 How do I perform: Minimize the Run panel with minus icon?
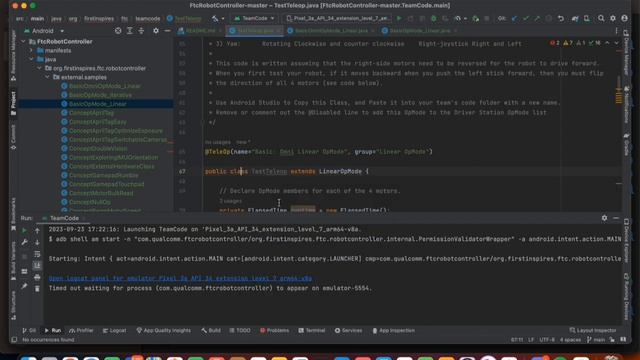[616, 218]
